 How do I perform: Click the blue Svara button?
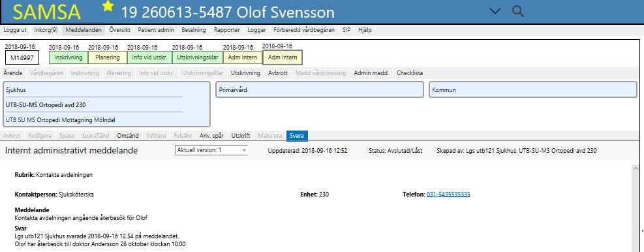coord(297,136)
